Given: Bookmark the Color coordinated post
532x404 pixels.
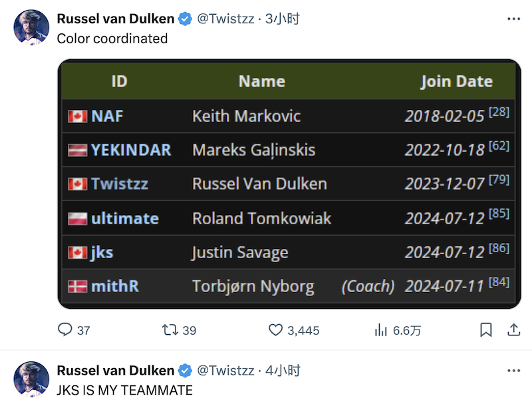Looking at the screenshot, I should [486, 329].
